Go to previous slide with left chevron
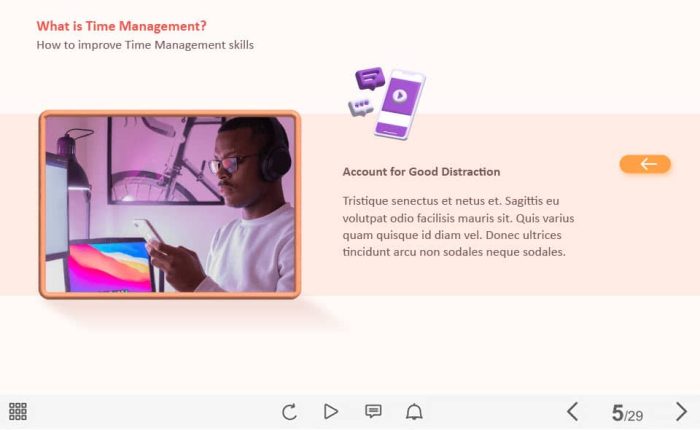 (x=572, y=411)
